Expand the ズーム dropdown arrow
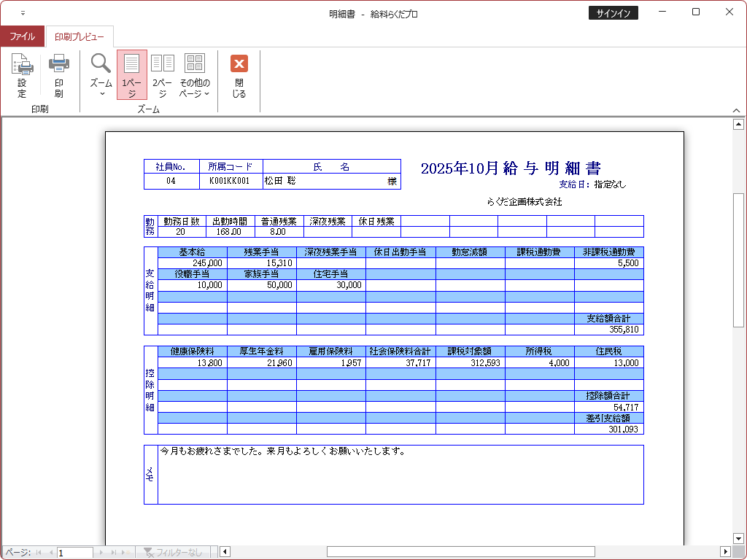This screenshot has width=747, height=560. click(101, 93)
